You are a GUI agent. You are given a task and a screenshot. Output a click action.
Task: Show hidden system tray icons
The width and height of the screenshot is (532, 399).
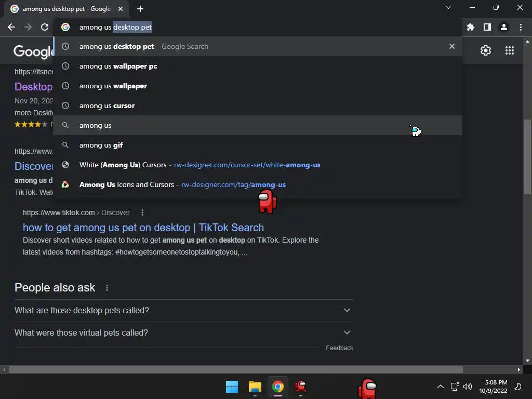[x=441, y=387]
